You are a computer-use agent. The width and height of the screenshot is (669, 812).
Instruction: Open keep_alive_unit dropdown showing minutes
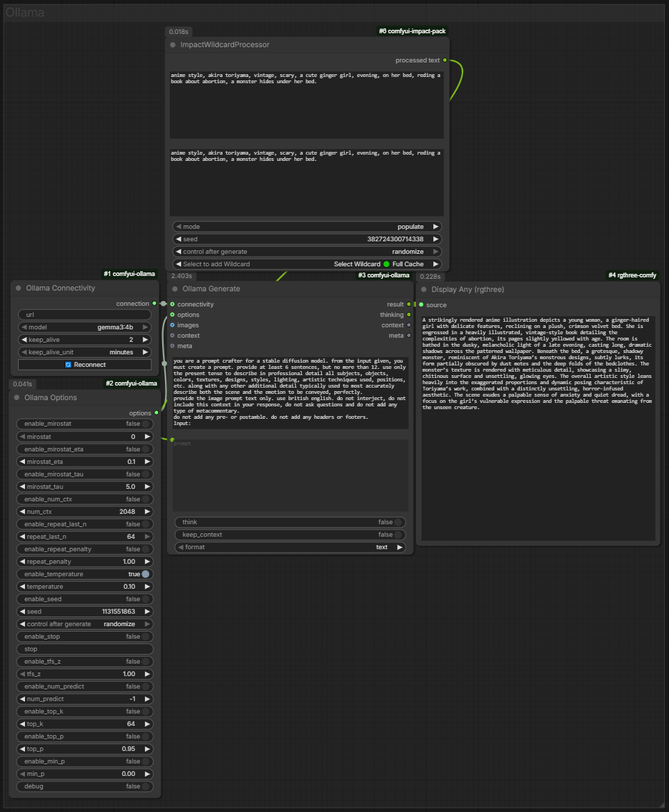pos(85,352)
